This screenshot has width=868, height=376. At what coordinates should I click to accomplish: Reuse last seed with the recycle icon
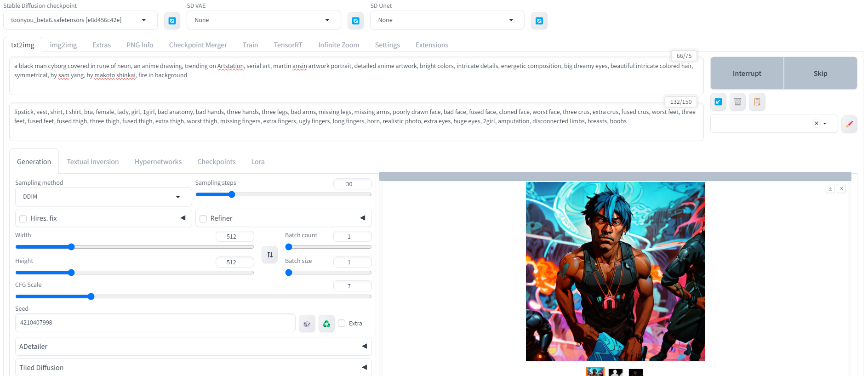tap(326, 324)
